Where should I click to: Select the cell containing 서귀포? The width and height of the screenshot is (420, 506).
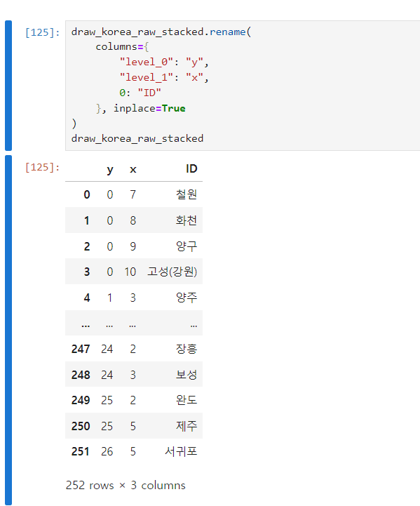click(181, 451)
